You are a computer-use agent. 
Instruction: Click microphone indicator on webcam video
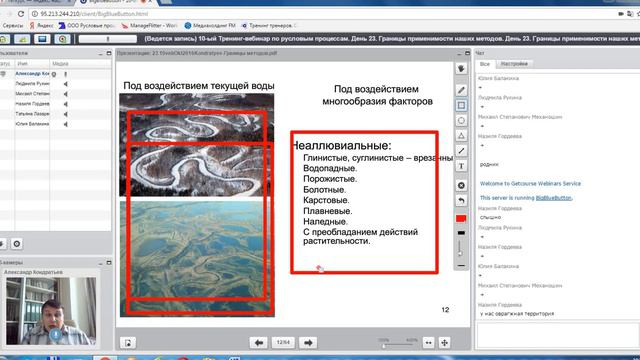(55, 335)
